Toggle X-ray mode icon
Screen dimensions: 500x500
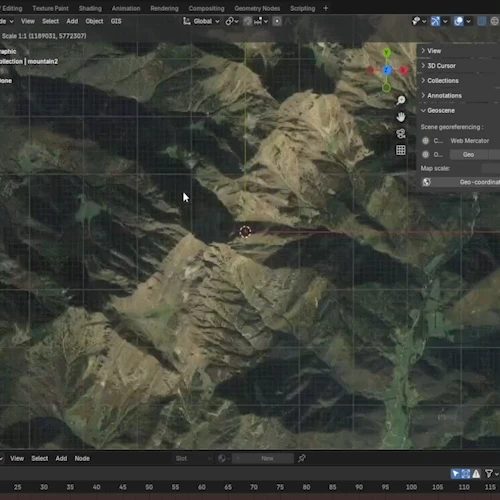coord(482,21)
